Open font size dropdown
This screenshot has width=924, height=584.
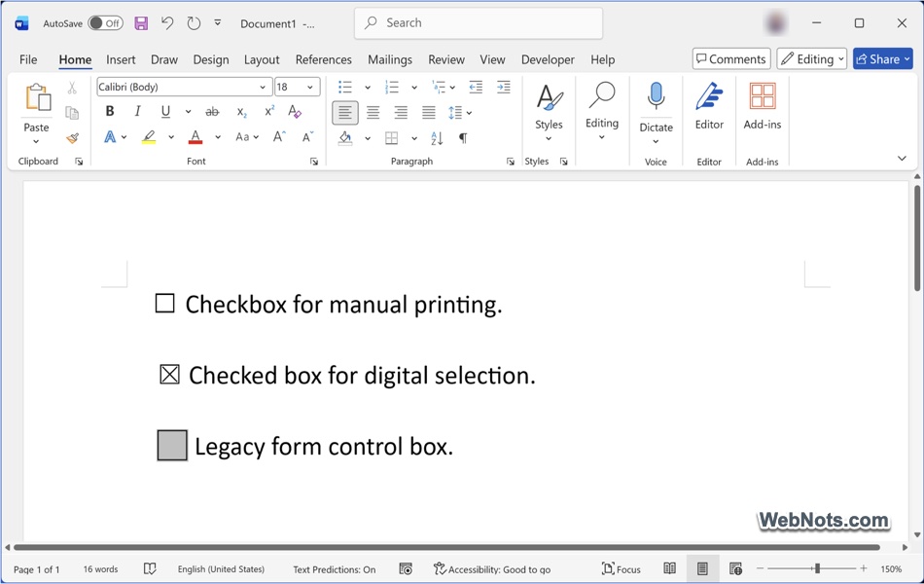click(310, 88)
